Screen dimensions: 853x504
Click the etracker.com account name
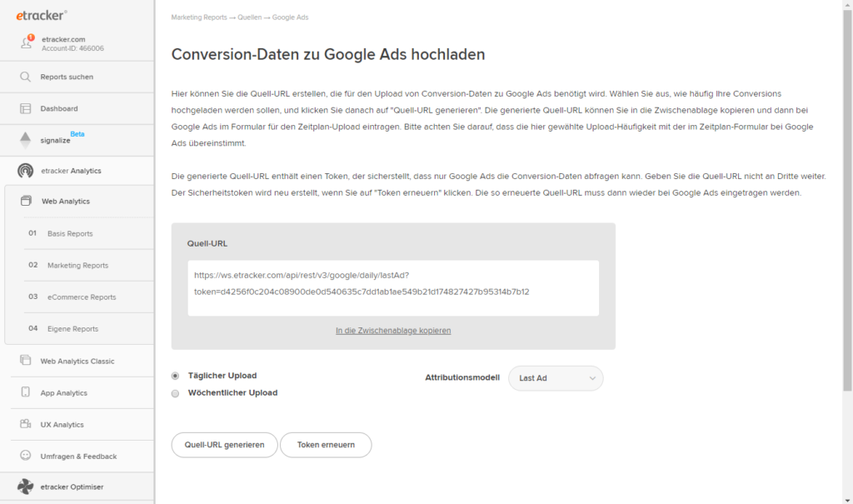click(63, 39)
